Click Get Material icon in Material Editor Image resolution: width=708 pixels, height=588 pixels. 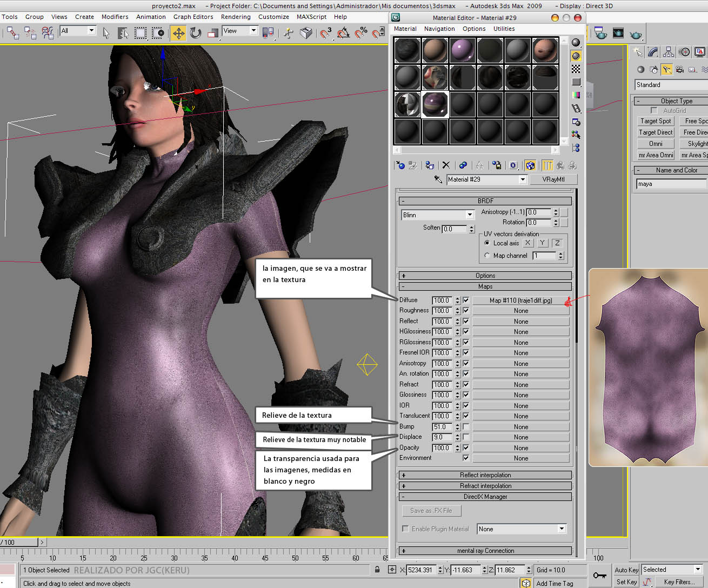pyautogui.click(x=400, y=165)
